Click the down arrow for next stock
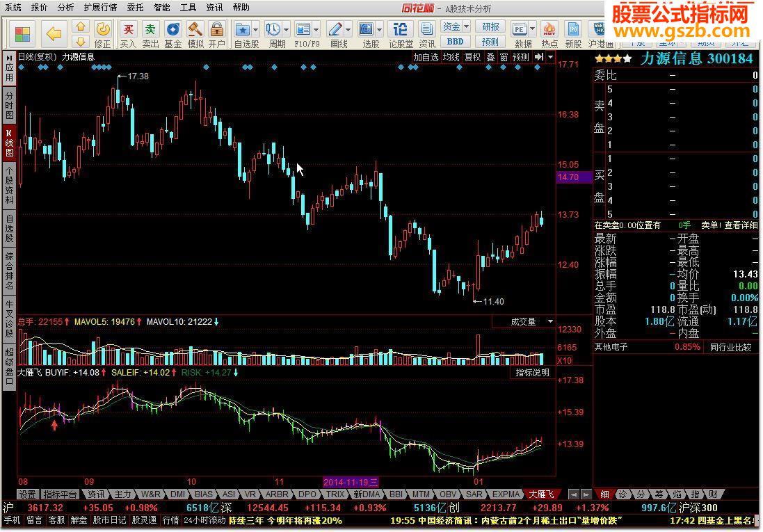 pos(81,41)
